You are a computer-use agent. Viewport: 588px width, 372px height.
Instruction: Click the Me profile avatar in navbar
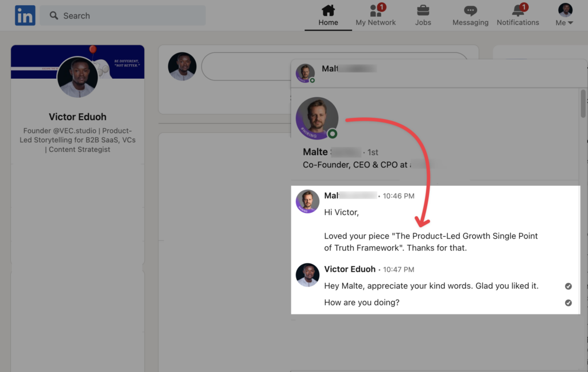pos(565,10)
